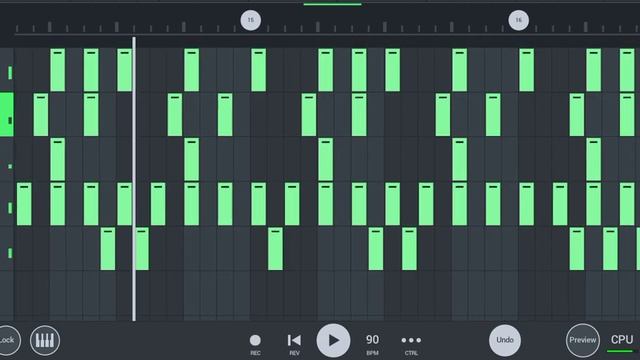This screenshot has height=360, width=640.
Task: Select the white playhead line
Action: 134,179
